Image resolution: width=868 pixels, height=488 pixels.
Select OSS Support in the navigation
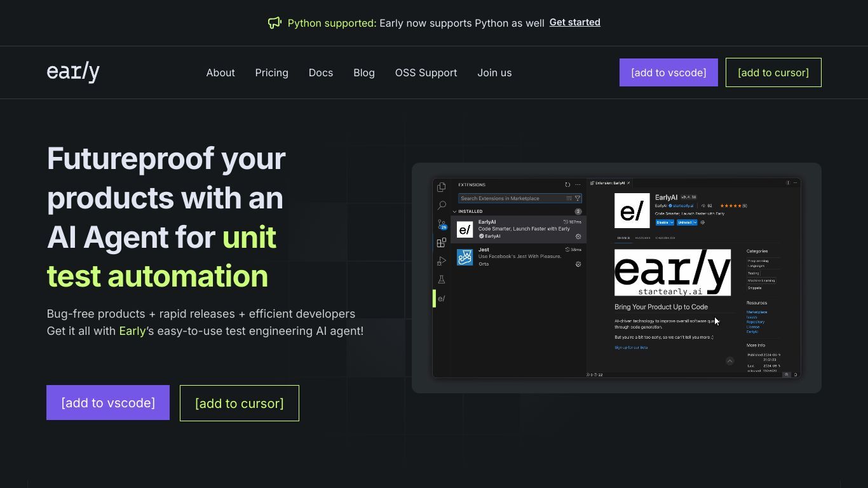tap(426, 72)
